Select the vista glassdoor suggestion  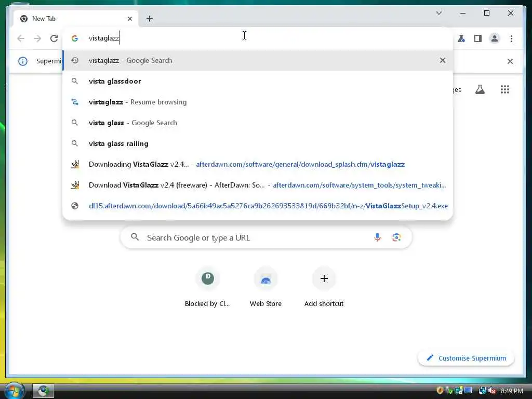(258, 81)
